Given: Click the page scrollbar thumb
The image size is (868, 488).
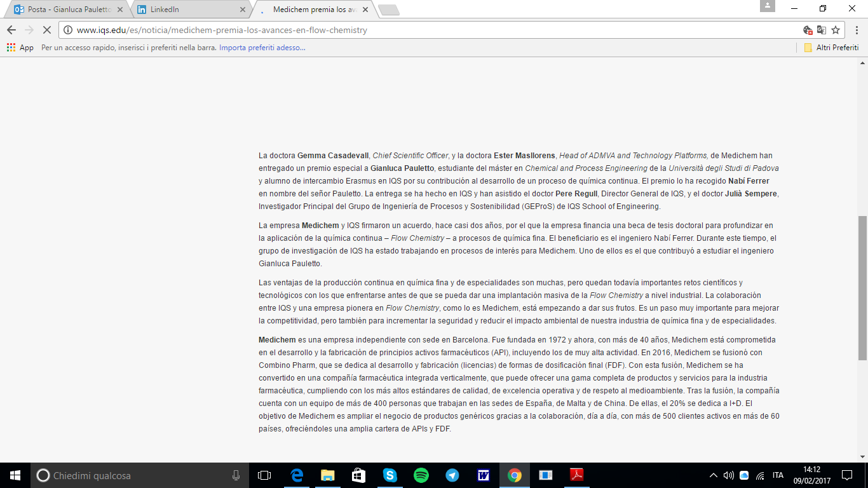Looking at the screenshot, I should coord(862,288).
